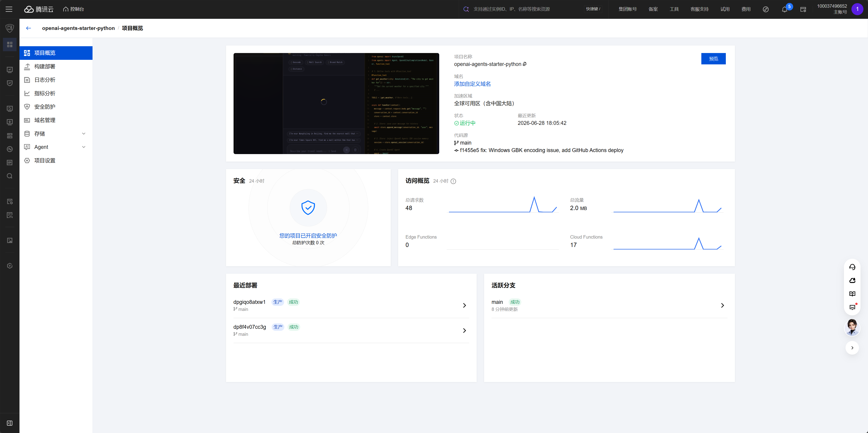This screenshot has height=433, width=868.
Task: Click the Cloud Functions sparkline chart
Action: coord(667,243)
